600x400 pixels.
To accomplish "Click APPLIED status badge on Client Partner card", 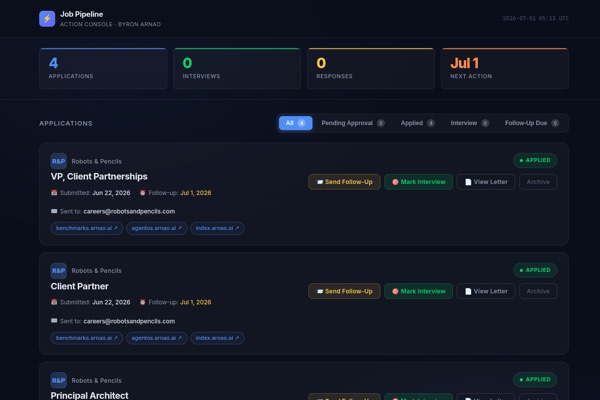I will tap(535, 270).
